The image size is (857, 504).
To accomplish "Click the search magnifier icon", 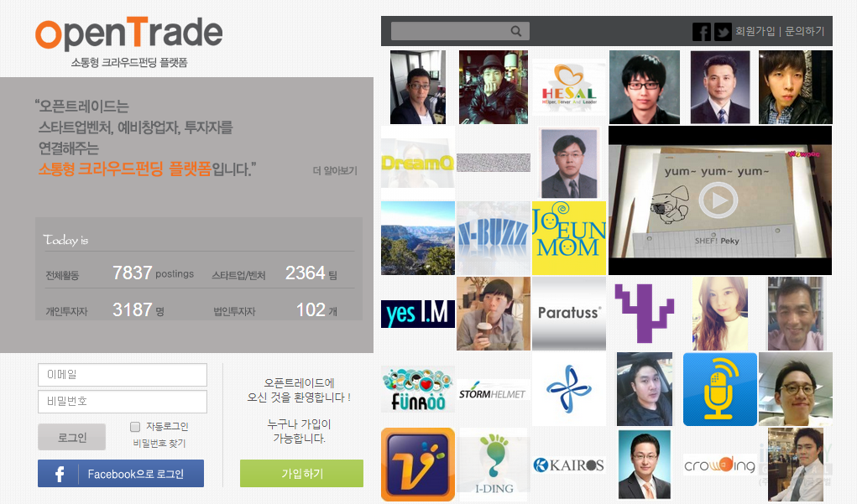I will coord(516,32).
